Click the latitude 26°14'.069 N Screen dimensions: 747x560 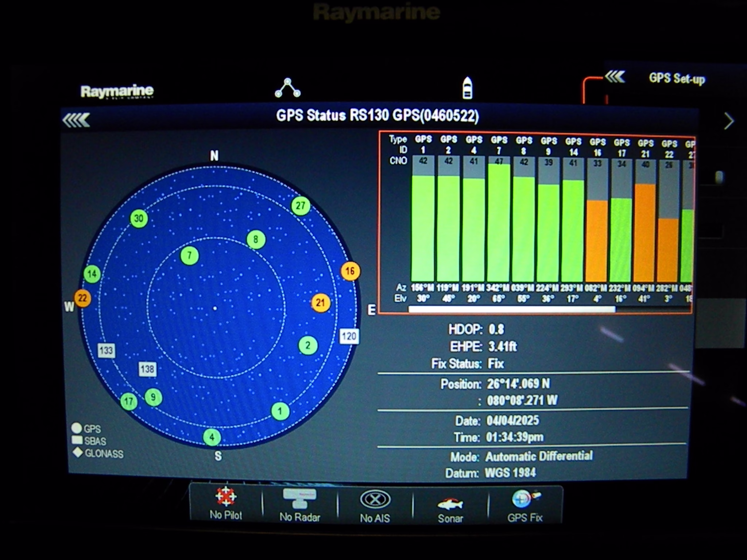coord(518,384)
